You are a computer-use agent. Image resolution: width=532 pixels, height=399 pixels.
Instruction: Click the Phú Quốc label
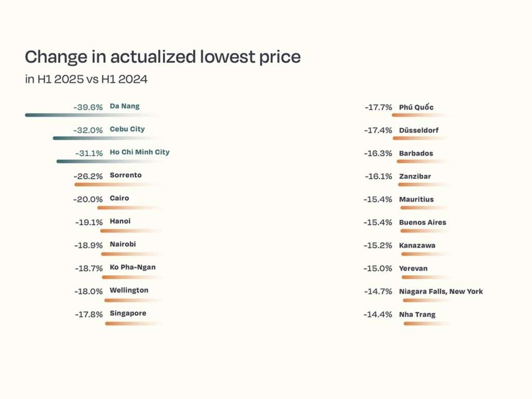pyautogui.click(x=416, y=107)
